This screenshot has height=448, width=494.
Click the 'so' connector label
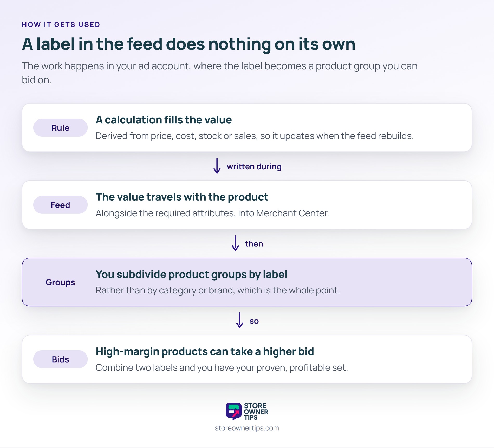[x=254, y=321]
